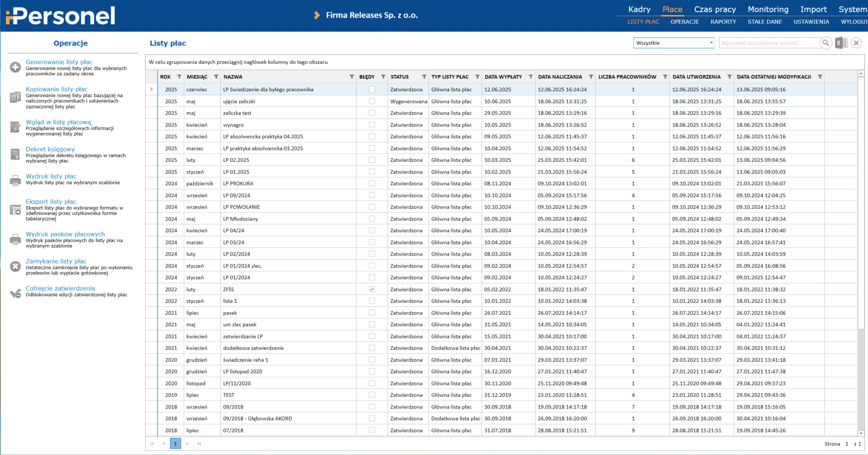Click the Wydruk listy płac printer icon

pyautogui.click(x=15, y=180)
